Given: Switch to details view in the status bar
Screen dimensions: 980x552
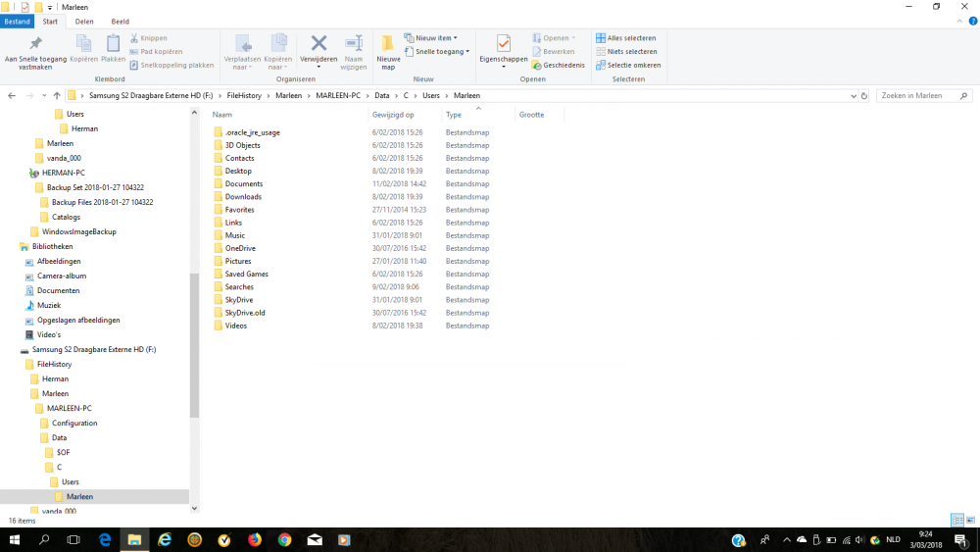Looking at the screenshot, I should tap(956, 520).
